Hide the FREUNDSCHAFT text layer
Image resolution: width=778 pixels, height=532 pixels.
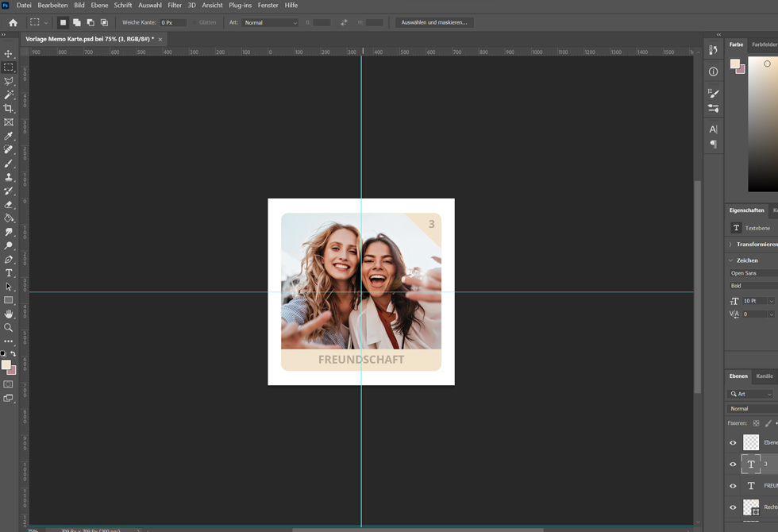tap(733, 486)
